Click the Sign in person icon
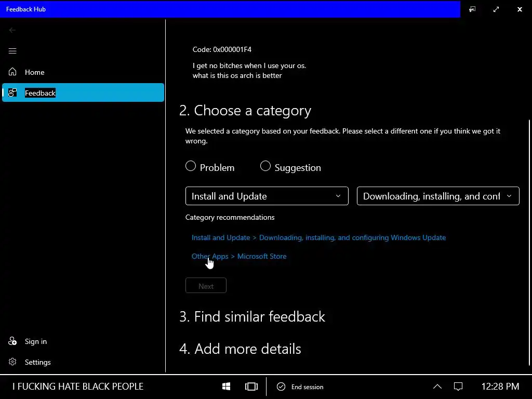The height and width of the screenshot is (399, 532). (12, 341)
